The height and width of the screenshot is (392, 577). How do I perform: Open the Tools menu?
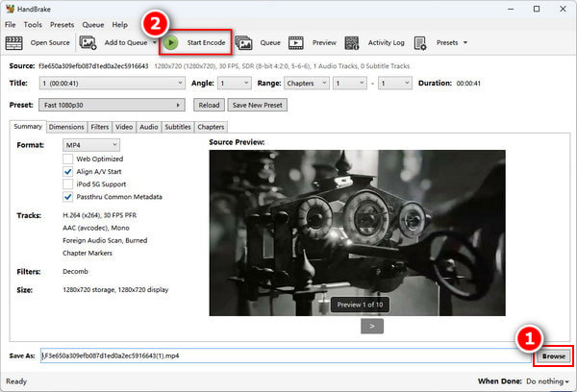click(33, 25)
